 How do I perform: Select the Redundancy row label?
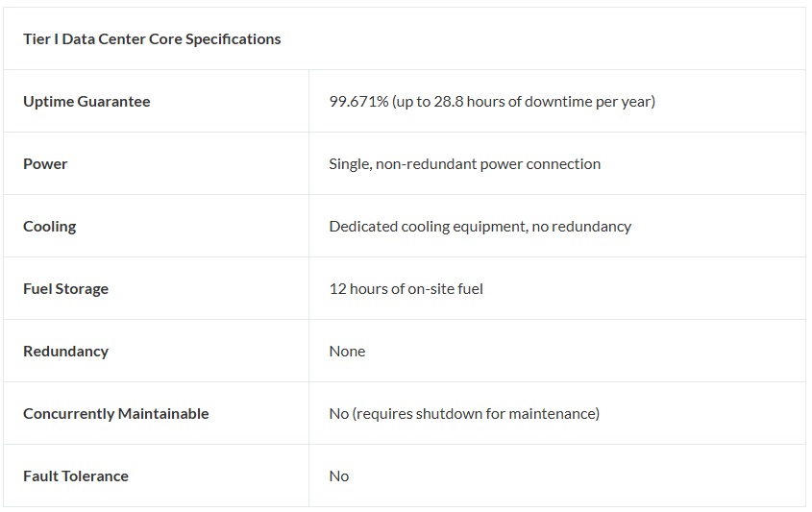(65, 352)
